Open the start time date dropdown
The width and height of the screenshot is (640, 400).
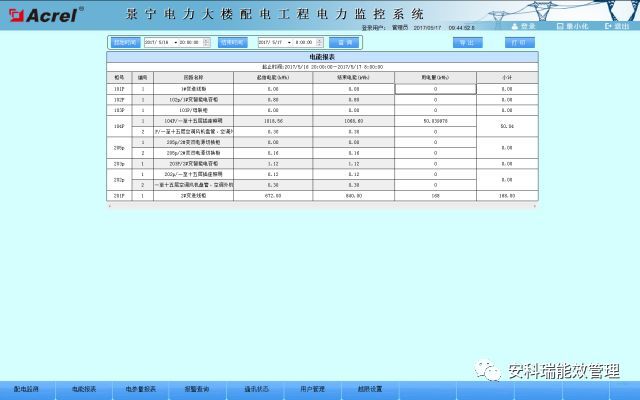point(178,43)
